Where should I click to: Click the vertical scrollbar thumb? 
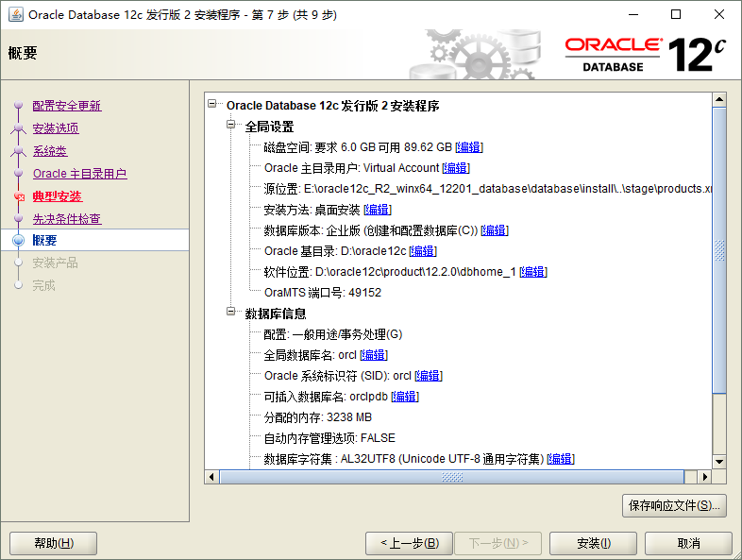point(719,250)
